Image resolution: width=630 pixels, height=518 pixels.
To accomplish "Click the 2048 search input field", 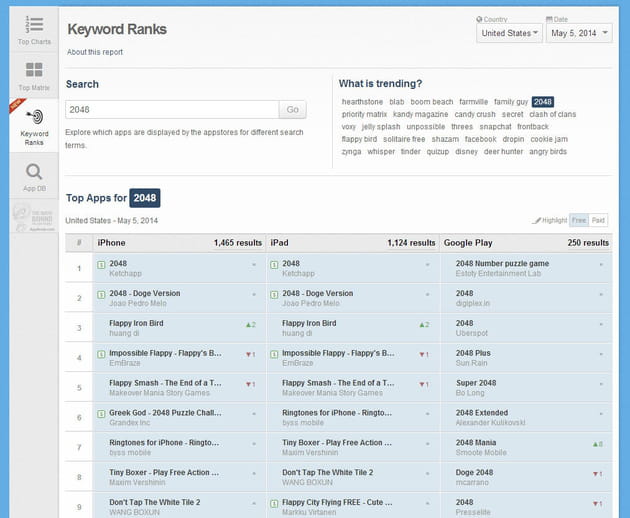I will pos(172,109).
